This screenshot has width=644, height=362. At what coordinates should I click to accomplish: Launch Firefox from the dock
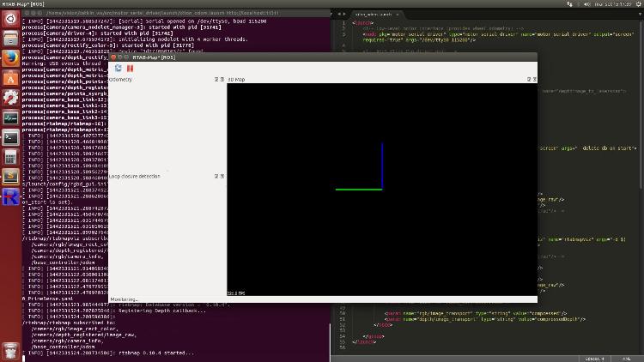click(10, 57)
